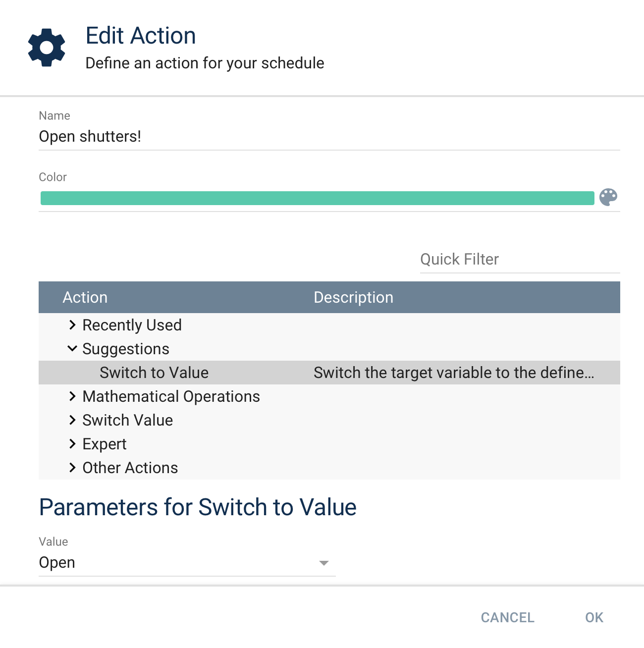The height and width of the screenshot is (648, 644).
Task: Expand the Switch Value category
Action: pyautogui.click(x=72, y=420)
